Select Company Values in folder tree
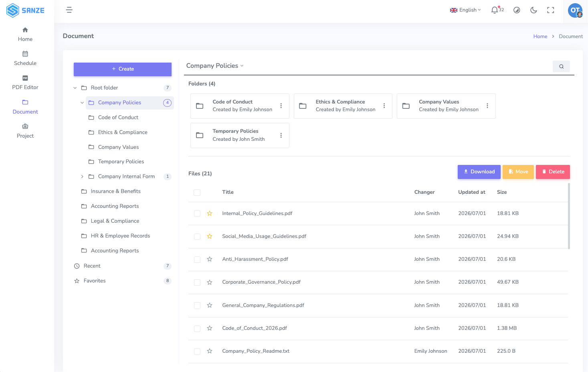The image size is (588, 372). [119, 147]
